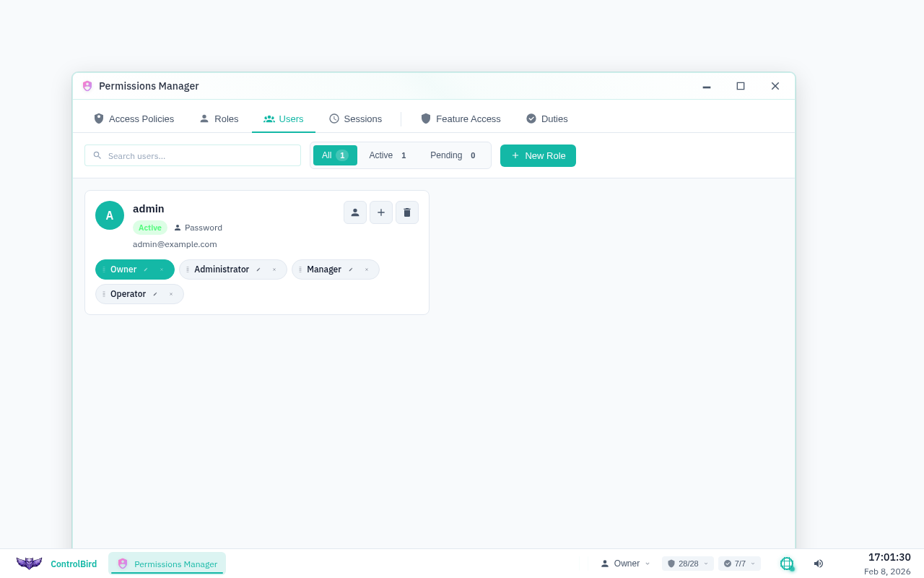
Task: Close the Permissions Manager window
Action: [x=775, y=86]
